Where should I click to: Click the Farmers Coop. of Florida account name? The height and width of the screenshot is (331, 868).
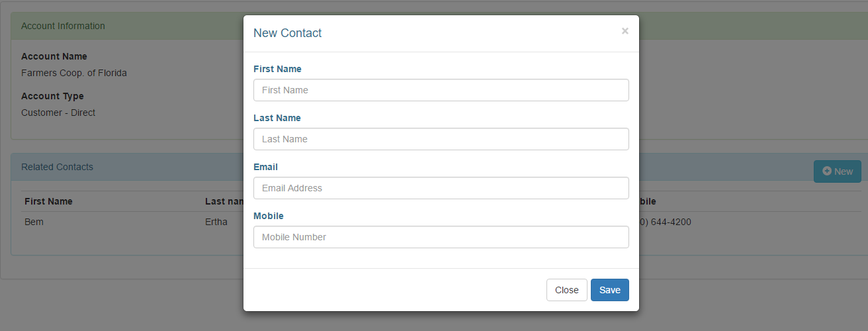tap(74, 73)
